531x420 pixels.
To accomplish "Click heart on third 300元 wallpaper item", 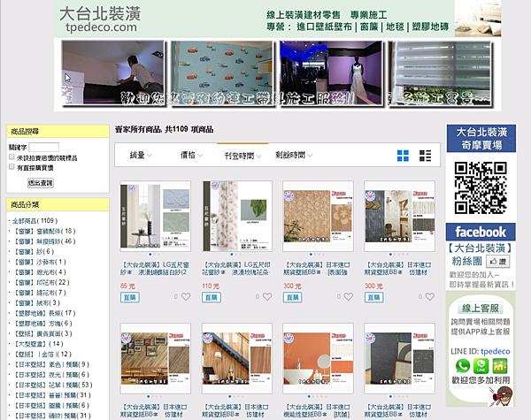I will coord(349,297).
